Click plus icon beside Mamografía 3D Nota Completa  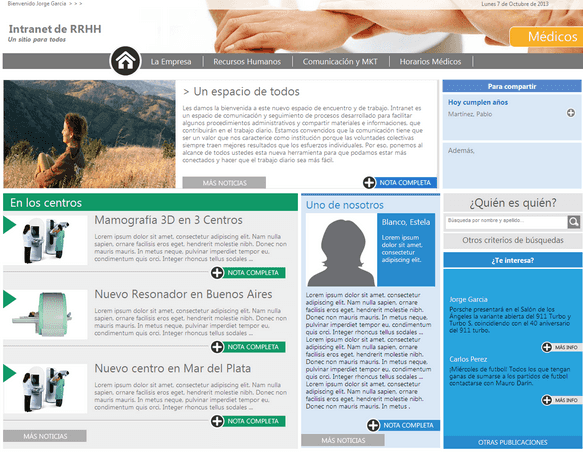tap(217, 273)
